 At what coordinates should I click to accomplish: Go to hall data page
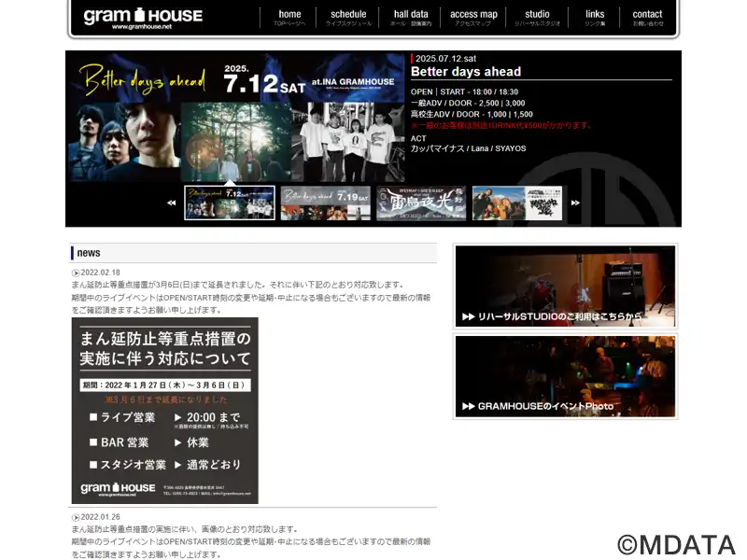[411, 18]
